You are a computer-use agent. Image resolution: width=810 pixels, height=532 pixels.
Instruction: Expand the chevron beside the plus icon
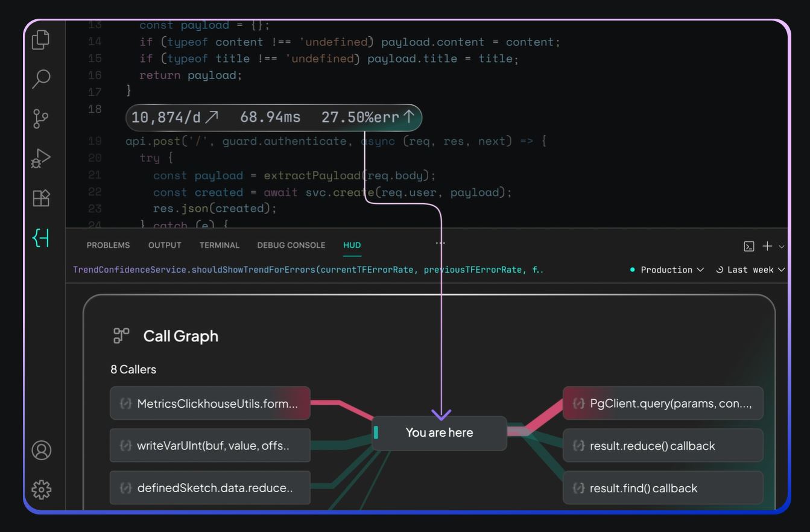782,246
